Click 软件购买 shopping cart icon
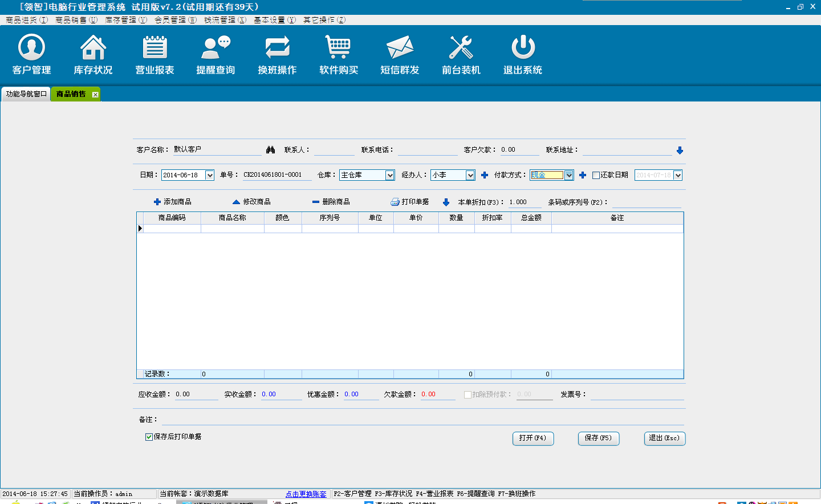The height and width of the screenshot is (504, 821). pyautogui.click(x=338, y=48)
